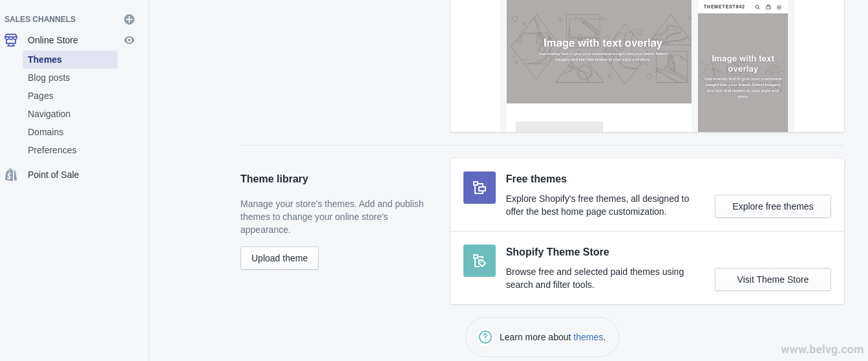Select Themes in the sidebar

70,60
